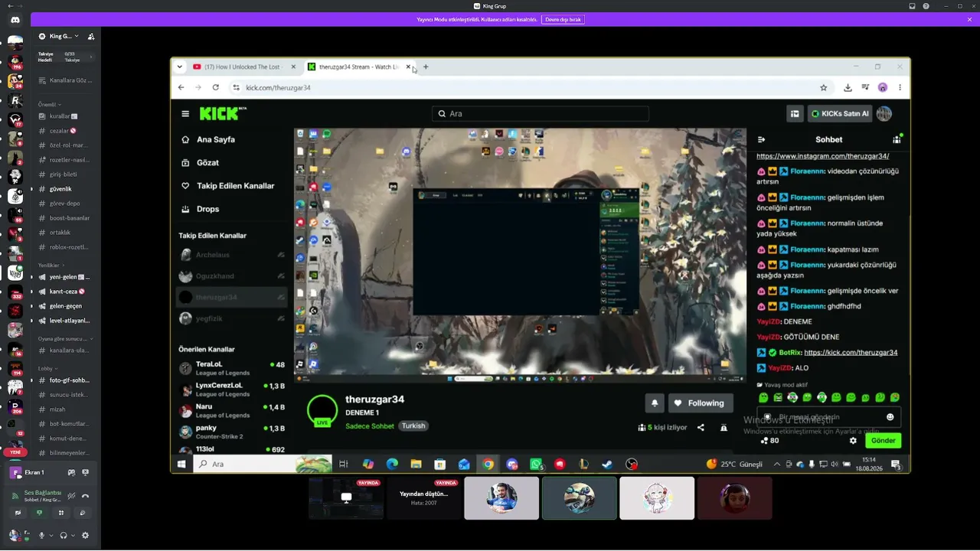Switch to the YouTube browser tab
The image size is (980, 551).
click(x=243, y=67)
